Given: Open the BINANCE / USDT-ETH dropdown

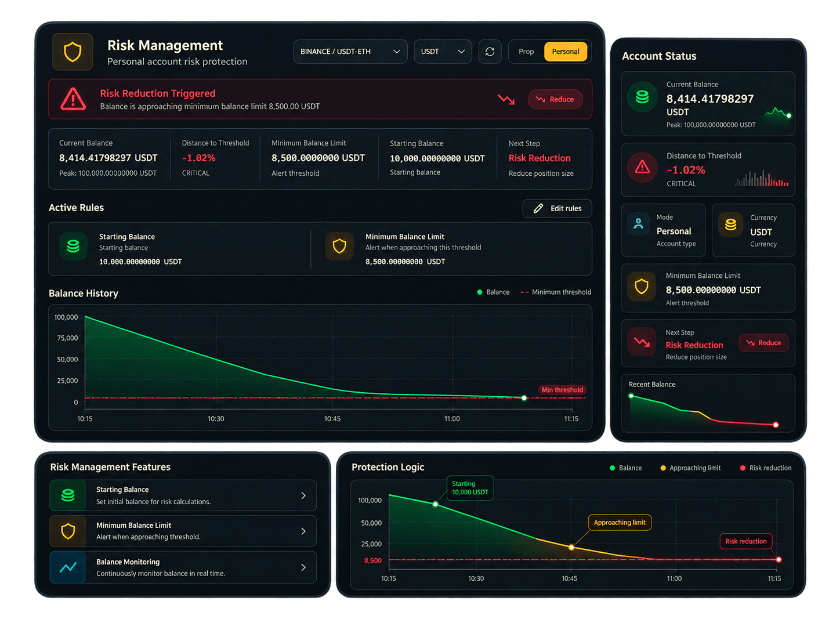Looking at the screenshot, I should coord(350,52).
